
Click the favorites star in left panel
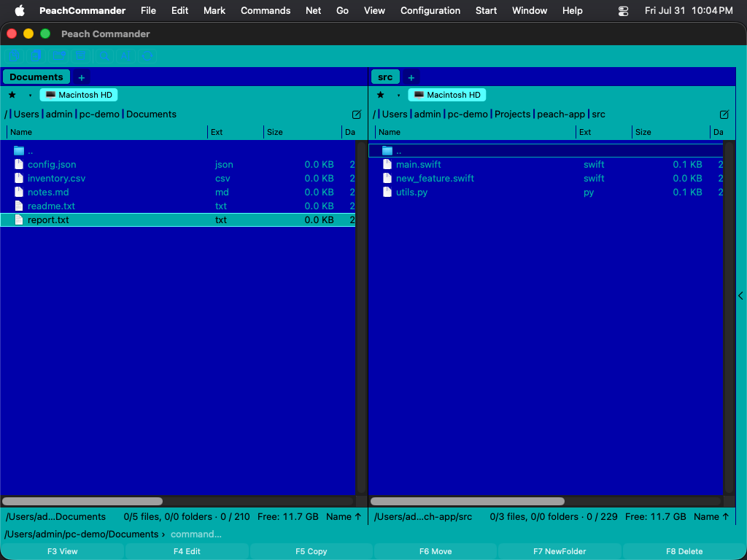coord(12,95)
